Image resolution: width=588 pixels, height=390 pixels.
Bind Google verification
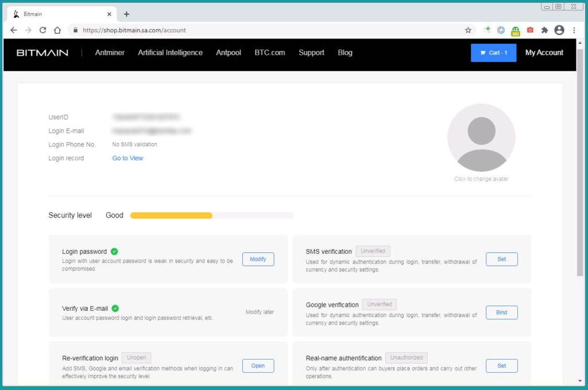502,312
